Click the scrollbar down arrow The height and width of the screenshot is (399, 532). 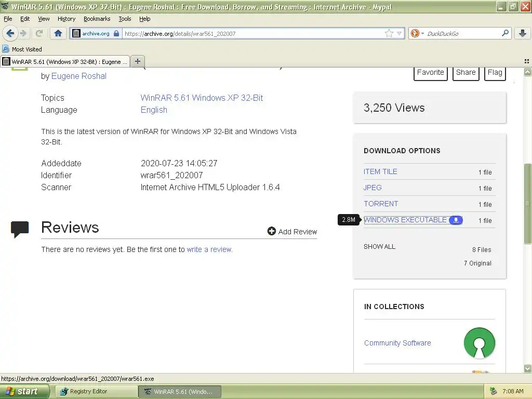(x=528, y=368)
